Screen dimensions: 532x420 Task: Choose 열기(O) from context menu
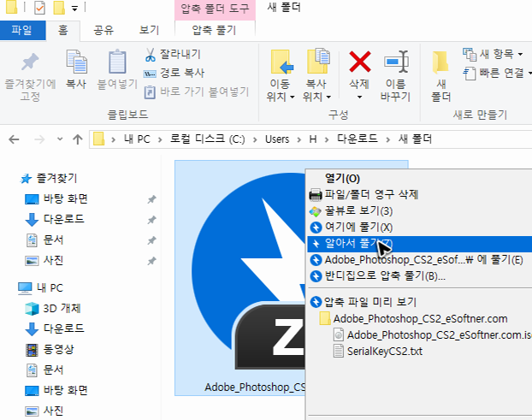[419, 178]
